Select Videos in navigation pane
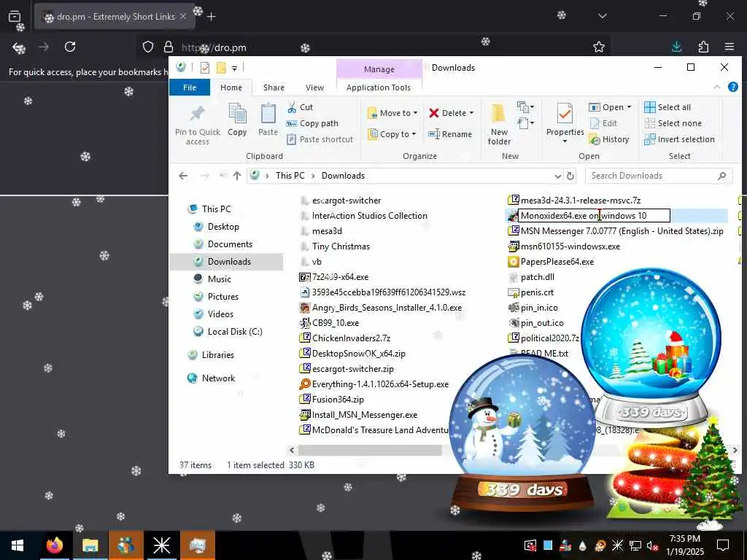 220,314
